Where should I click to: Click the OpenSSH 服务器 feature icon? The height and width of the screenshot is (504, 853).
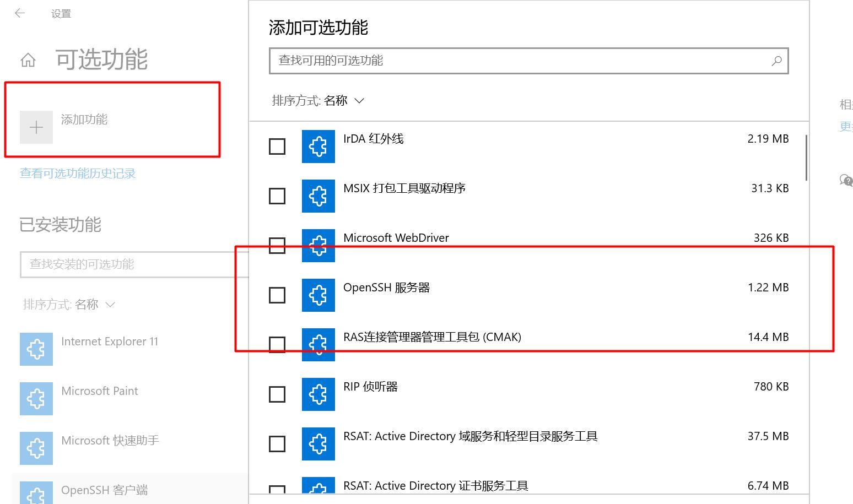[x=318, y=295]
